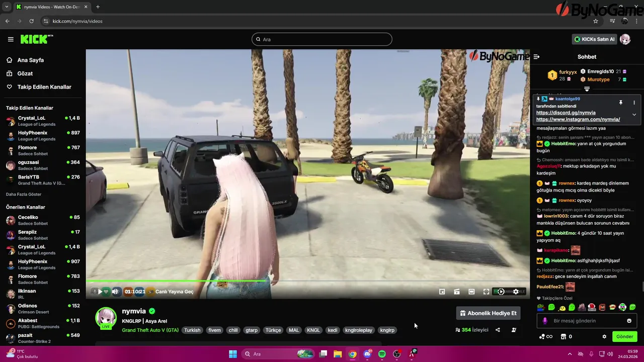Unpin the pinned chat message

[621, 103]
